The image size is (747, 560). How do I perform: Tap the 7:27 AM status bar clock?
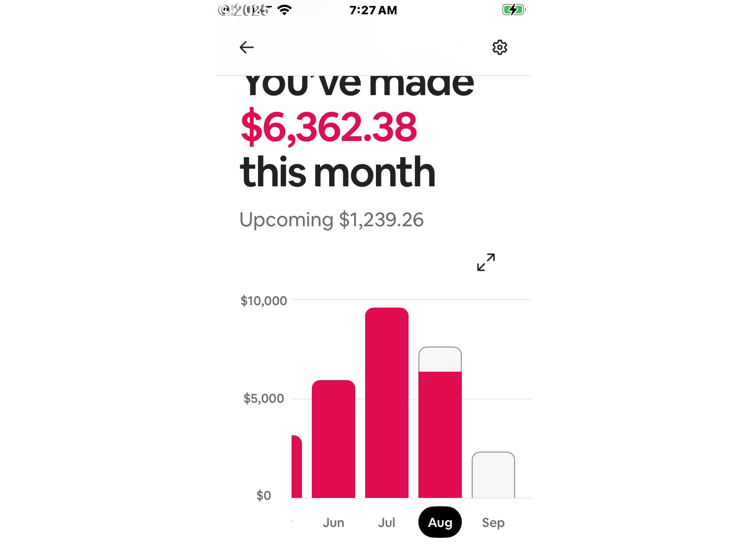click(373, 10)
